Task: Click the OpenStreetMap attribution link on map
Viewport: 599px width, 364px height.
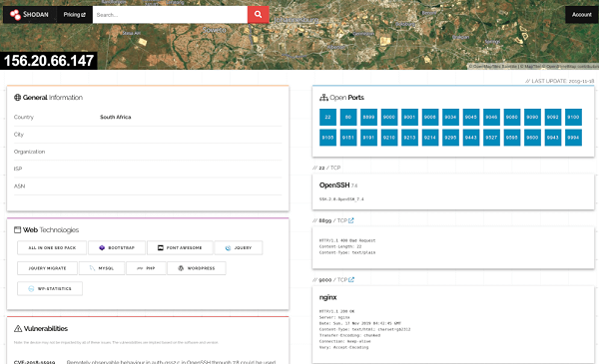Action: point(570,67)
